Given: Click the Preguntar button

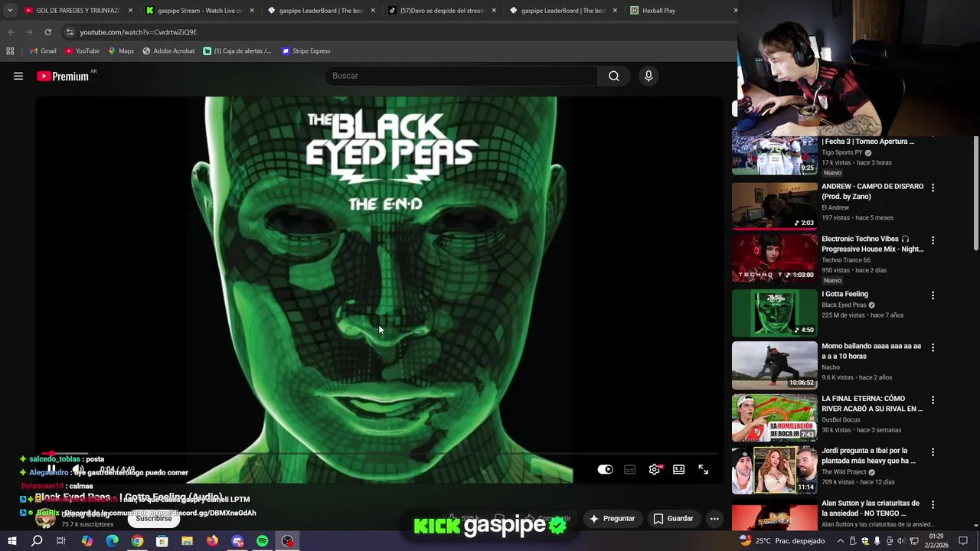Looking at the screenshot, I should 612,518.
